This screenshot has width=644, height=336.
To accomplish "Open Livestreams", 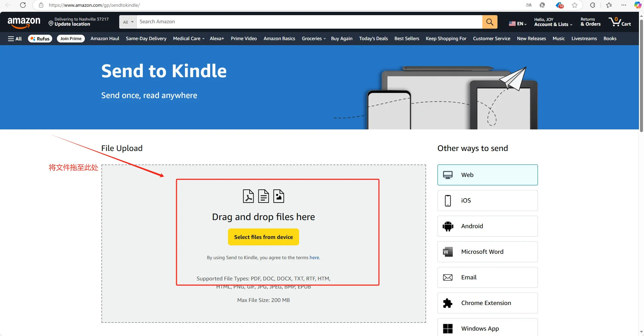I will [584, 39].
